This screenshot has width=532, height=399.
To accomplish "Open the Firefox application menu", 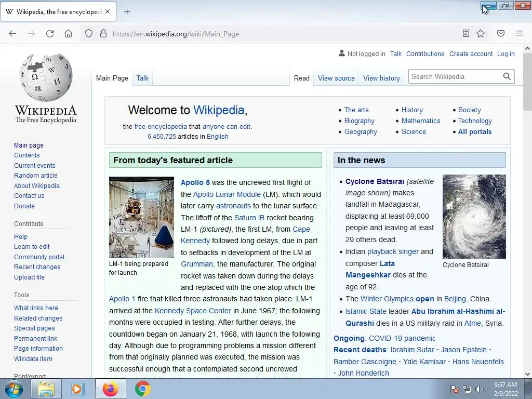I will click(520, 33).
